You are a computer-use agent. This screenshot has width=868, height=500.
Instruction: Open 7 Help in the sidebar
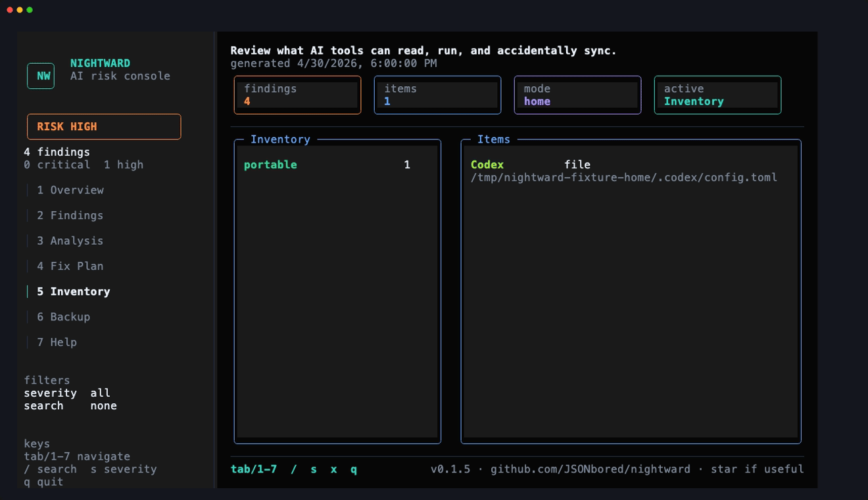(57, 342)
